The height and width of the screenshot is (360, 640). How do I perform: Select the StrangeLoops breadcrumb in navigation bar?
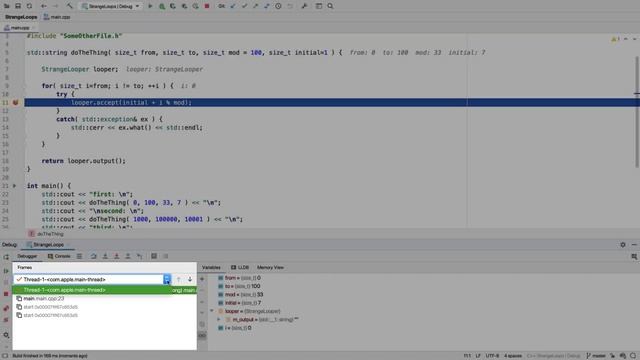tap(21, 17)
